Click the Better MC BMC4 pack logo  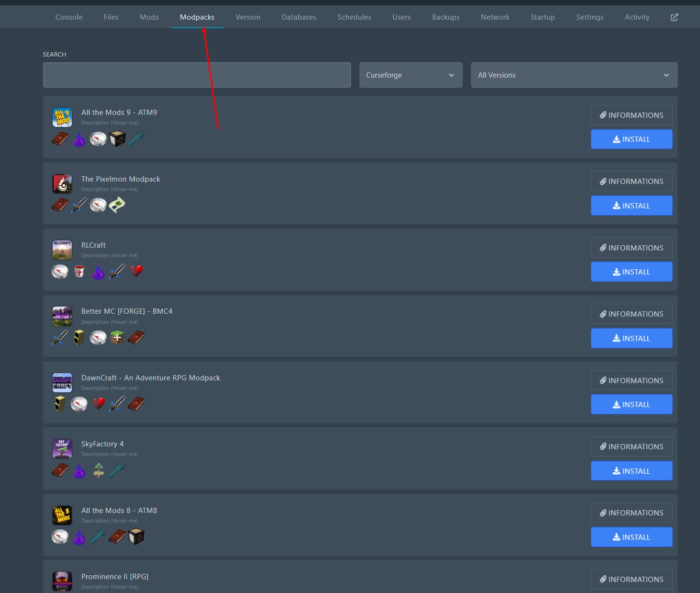coord(62,316)
